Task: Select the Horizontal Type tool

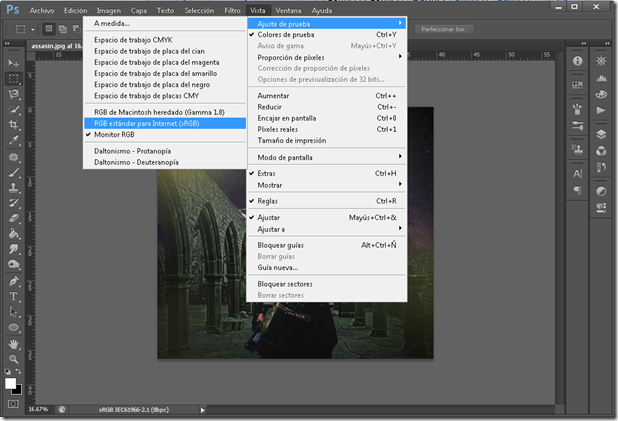Action: (x=14, y=296)
